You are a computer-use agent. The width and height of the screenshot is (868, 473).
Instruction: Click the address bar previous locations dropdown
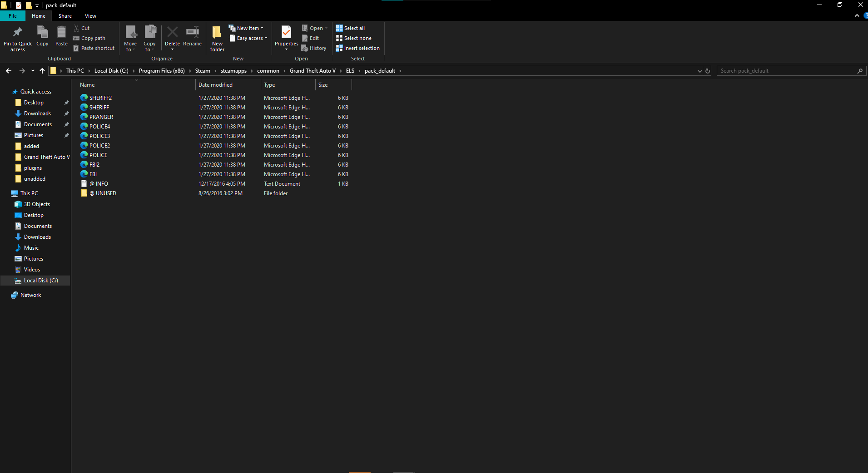click(699, 71)
